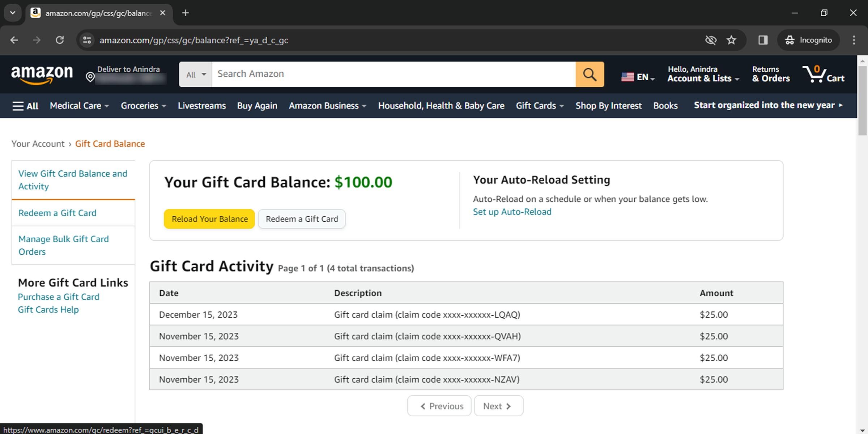The height and width of the screenshot is (434, 868).
Task: Expand the EN language selector
Action: pyautogui.click(x=638, y=76)
